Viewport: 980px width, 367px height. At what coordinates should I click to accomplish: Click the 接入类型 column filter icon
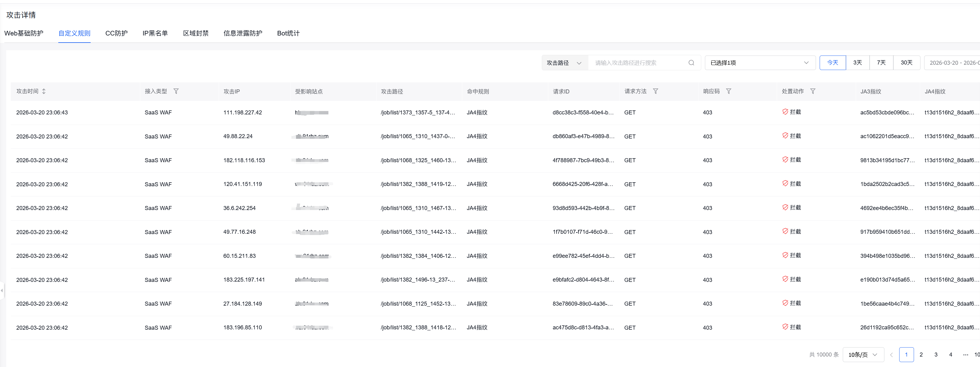(x=176, y=91)
